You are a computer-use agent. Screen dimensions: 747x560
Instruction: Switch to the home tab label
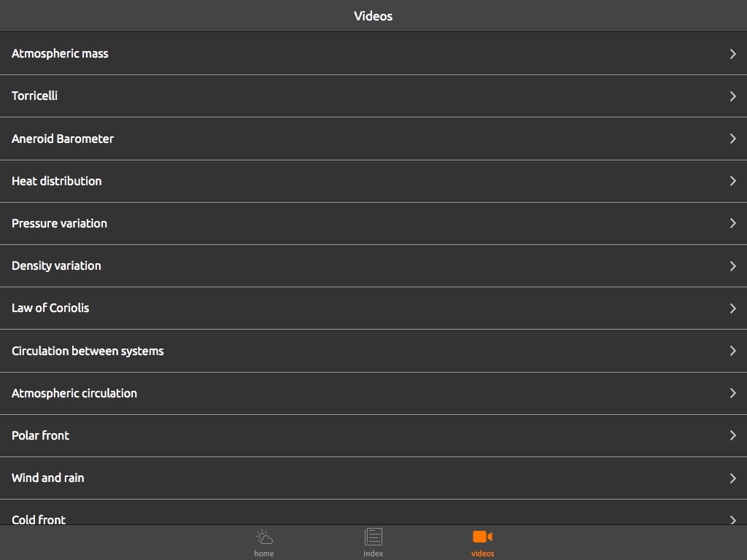[x=264, y=553]
